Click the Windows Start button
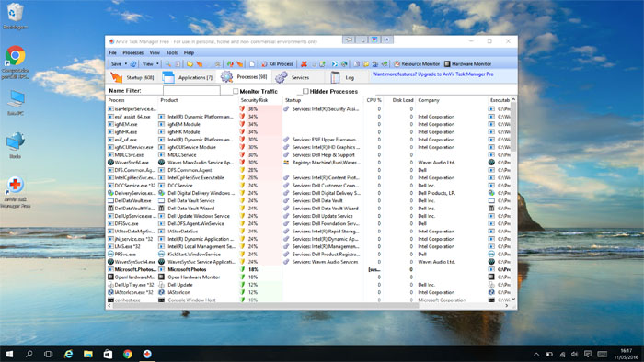This screenshot has width=644, height=362. (9, 354)
